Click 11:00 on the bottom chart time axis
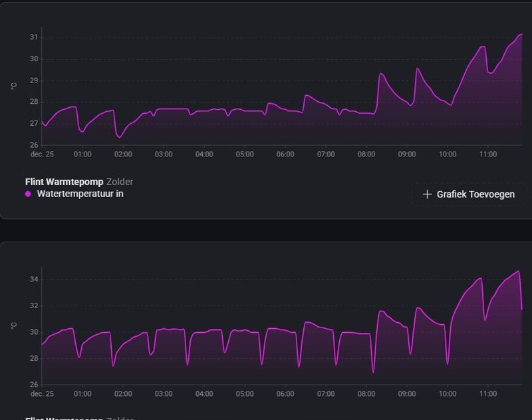Image resolution: width=532 pixels, height=420 pixels. tap(488, 394)
